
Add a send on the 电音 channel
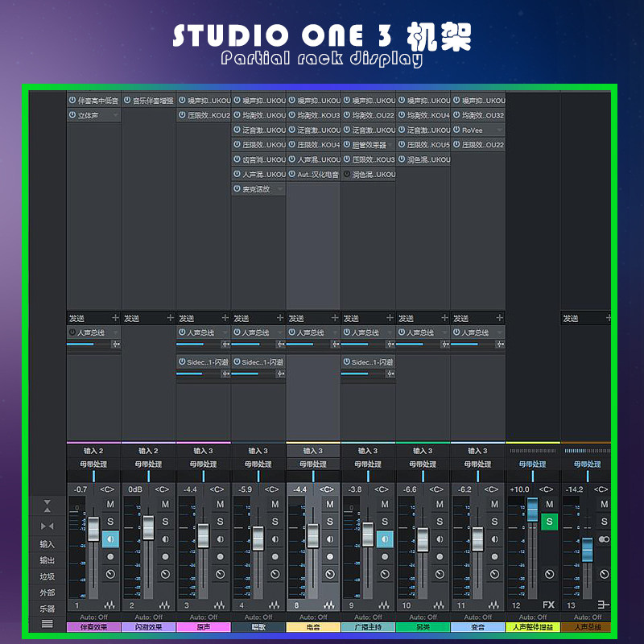[335, 317]
